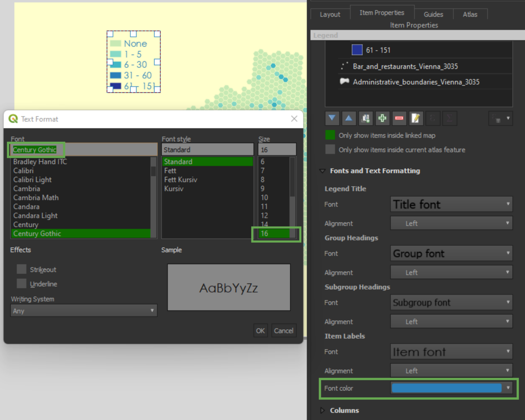Image resolution: width=525 pixels, height=420 pixels.
Task: Toggle Only show items inside linked map
Action: tap(330, 135)
